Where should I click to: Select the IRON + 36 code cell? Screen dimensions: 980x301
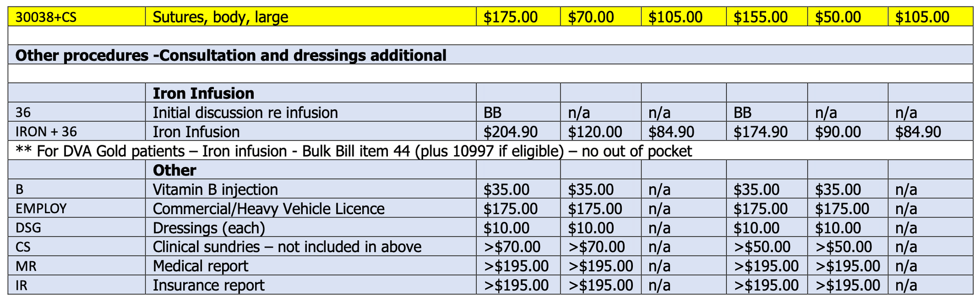77,132
